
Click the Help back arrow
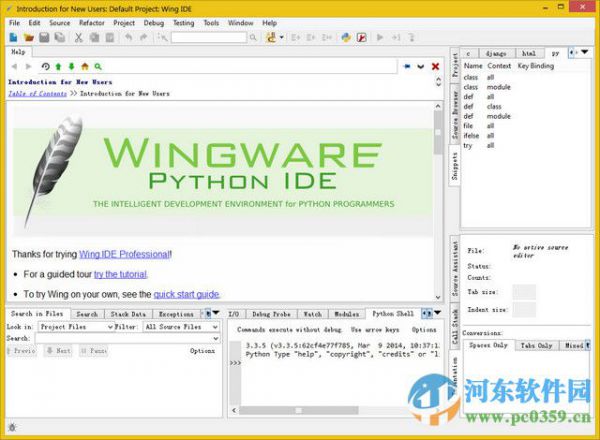15,67
